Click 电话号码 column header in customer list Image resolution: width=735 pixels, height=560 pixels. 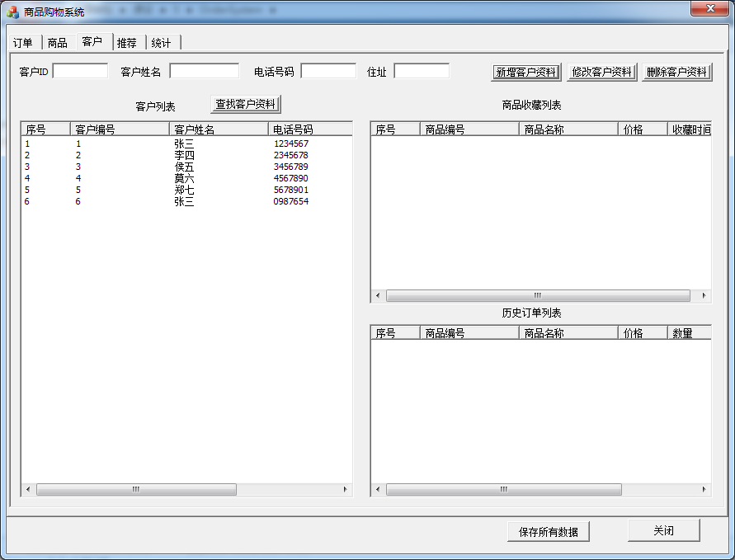310,129
